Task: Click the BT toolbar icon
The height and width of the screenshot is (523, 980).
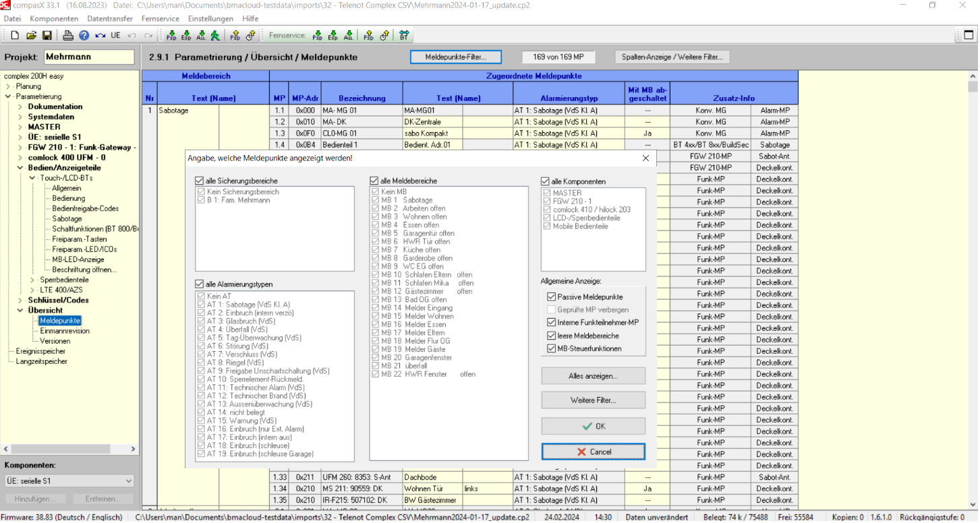Action: point(403,35)
